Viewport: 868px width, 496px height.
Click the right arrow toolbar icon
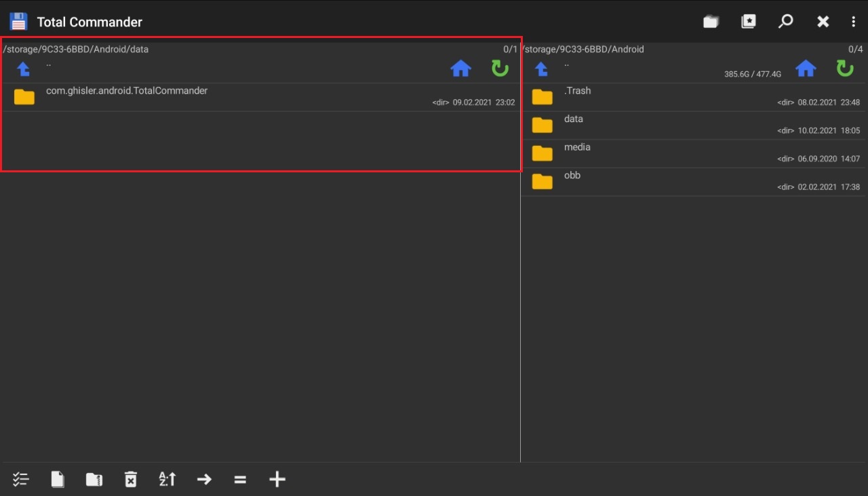click(x=204, y=479)
